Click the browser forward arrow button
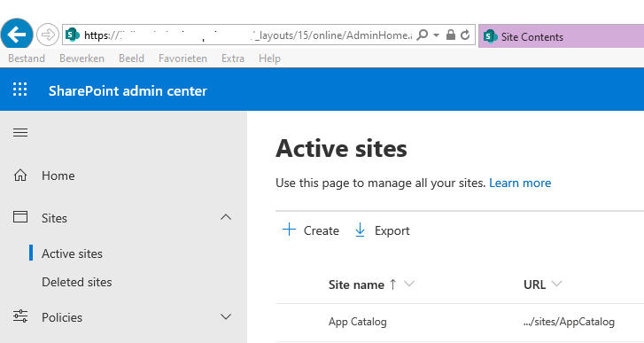 pos(47,35)
